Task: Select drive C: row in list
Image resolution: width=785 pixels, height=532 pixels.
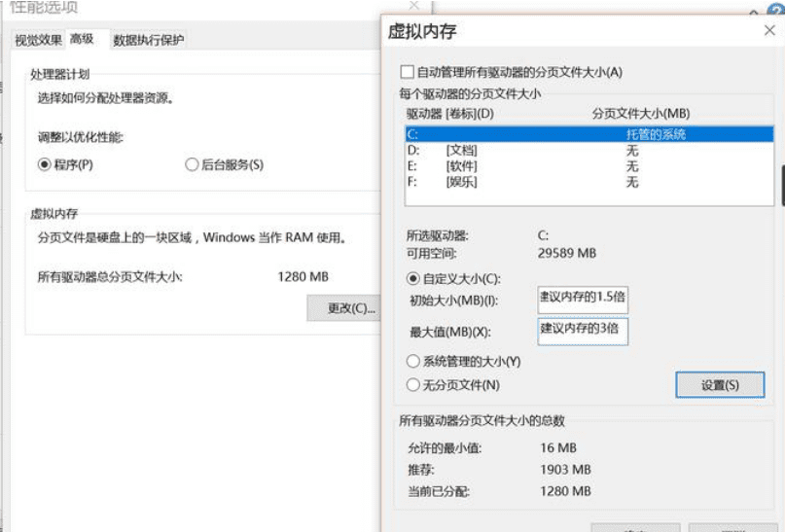Action: pyautogui.click(x=589, y=134)
